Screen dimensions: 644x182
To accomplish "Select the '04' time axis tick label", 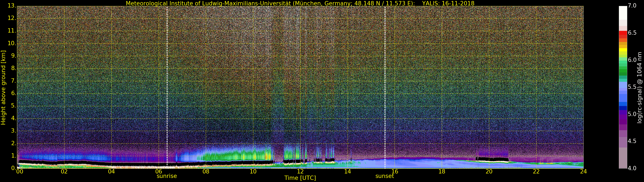I will pos(111,172).
